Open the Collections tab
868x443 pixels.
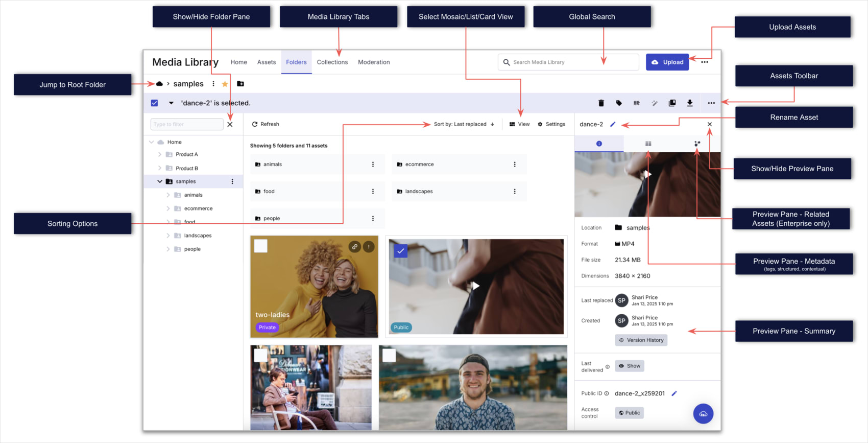click(332, 62)
